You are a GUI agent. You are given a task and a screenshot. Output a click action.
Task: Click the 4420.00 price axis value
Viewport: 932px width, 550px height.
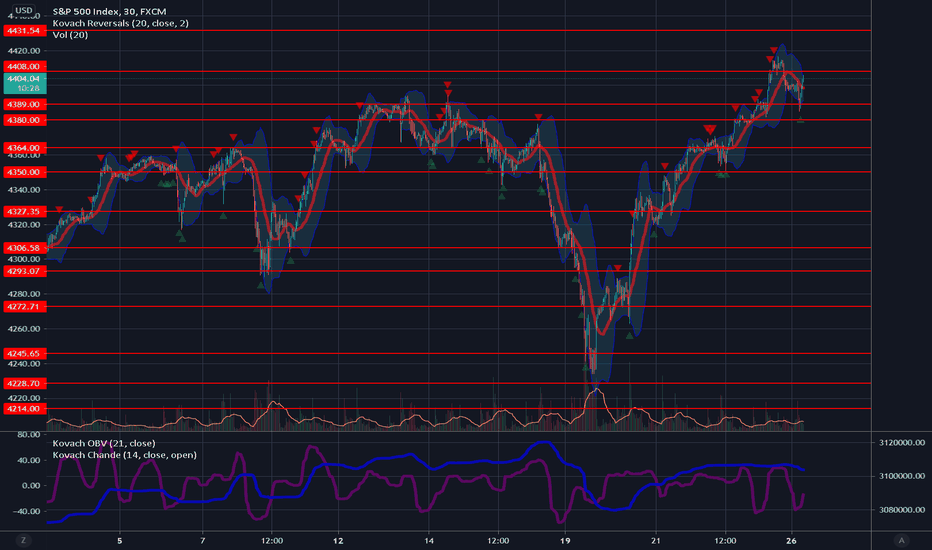tap(24, 51)
